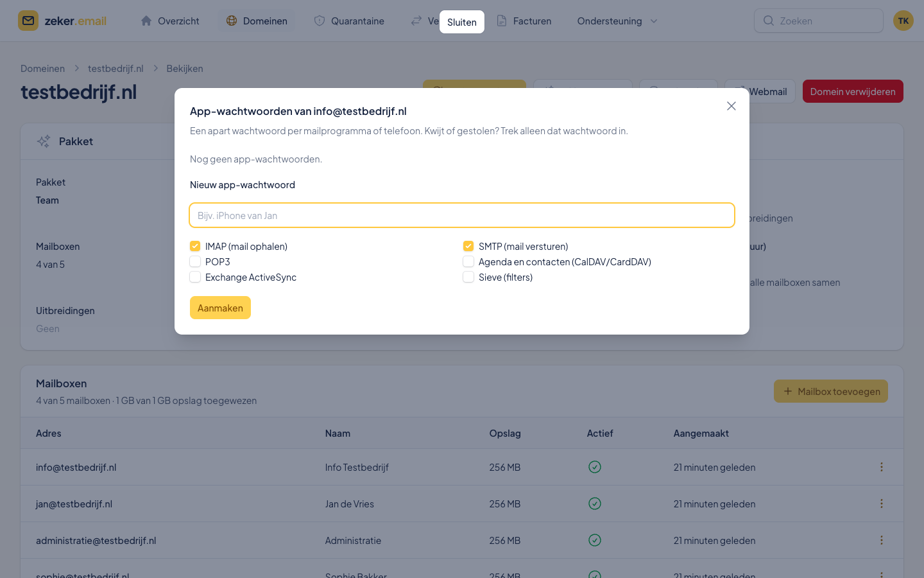Select the jan@testbedrijf.nl address cell

click(x=74, y=504)
